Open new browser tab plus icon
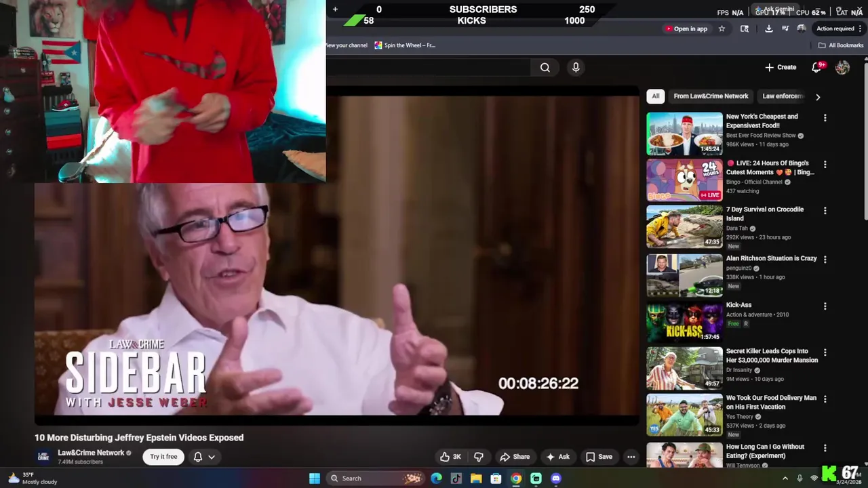Screen dimensions: 868x488 335,9
